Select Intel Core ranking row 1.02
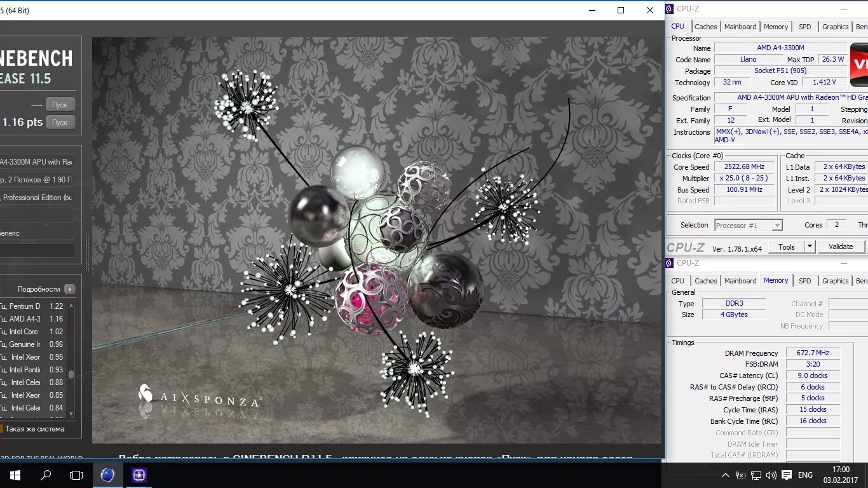Image resolution: width=868 pixels, height=488 pixels. (33, 332)
